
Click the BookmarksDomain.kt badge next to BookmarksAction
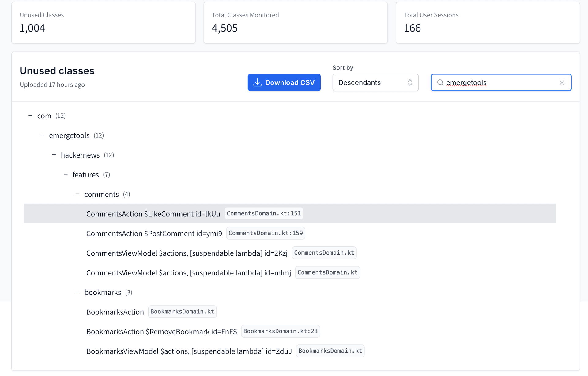pyautogui.click(x=182, y=312)
